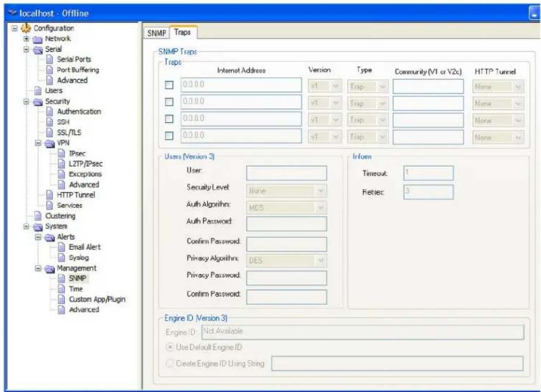This screenshot has width=541, height=392.
Task: Click the first trap Community field
Action: tap(428, 86)
